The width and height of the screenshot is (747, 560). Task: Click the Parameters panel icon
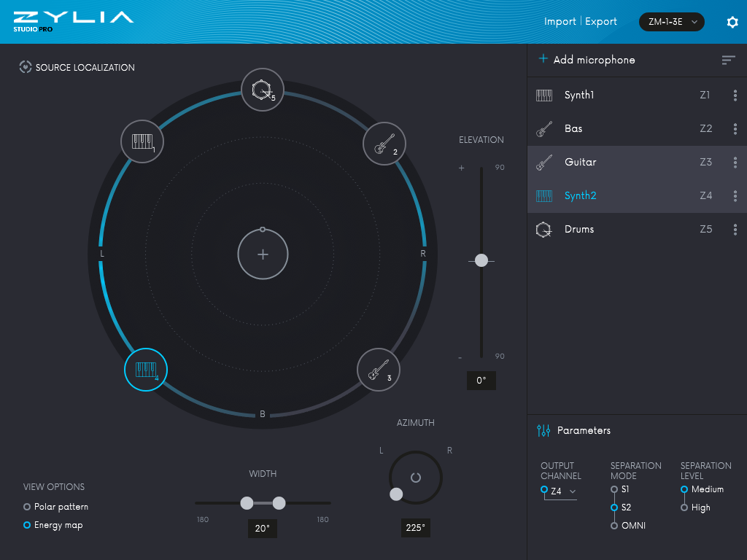point(543,430)
